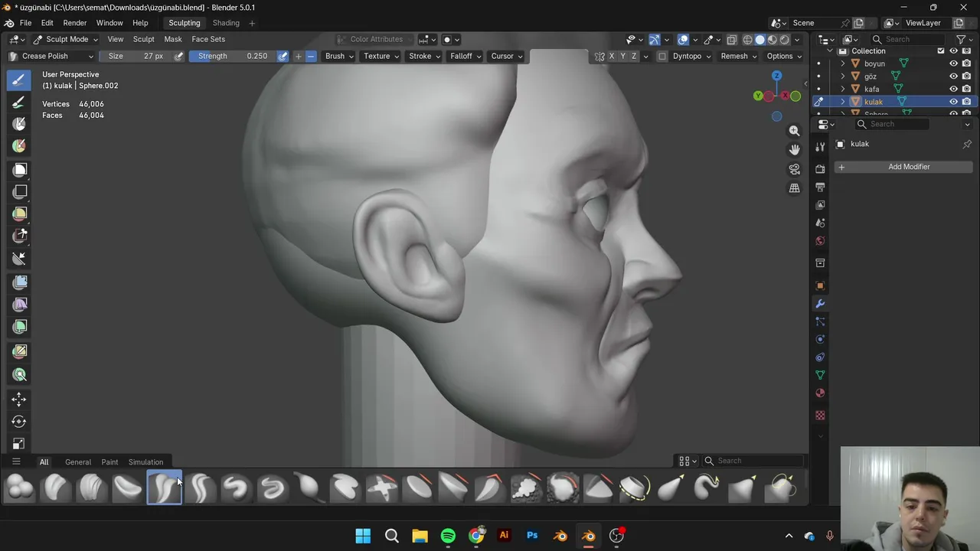Click the Zoom viewport gizmo icon
980x551 pixels.
pos(795,131)
